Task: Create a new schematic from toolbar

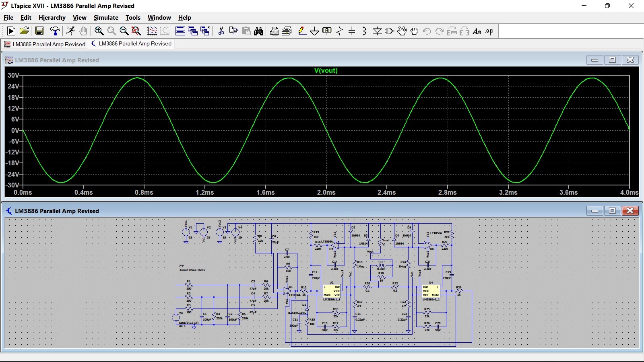Action: (x=11, y=31)
